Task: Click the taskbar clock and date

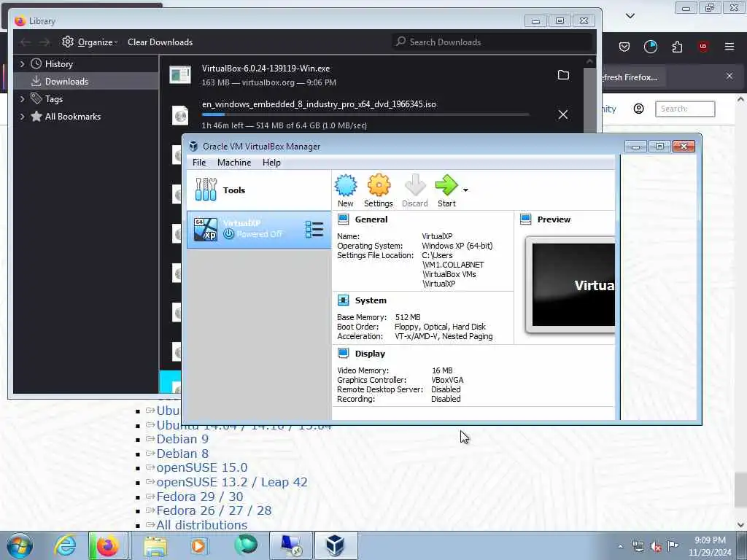Action: (x=710, y=546)
